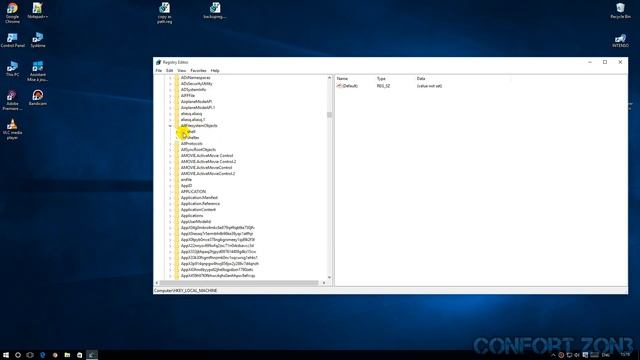Open Task View in taskbar
Image resolution: width=640 pixels, height=360 pixels.
(30, 355)
